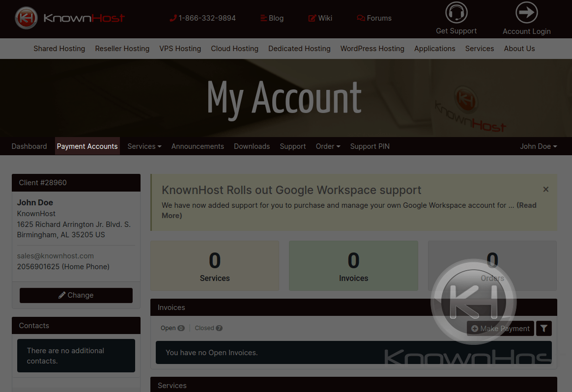
Task: Click the Make Payment button
Action: (500, 329)
